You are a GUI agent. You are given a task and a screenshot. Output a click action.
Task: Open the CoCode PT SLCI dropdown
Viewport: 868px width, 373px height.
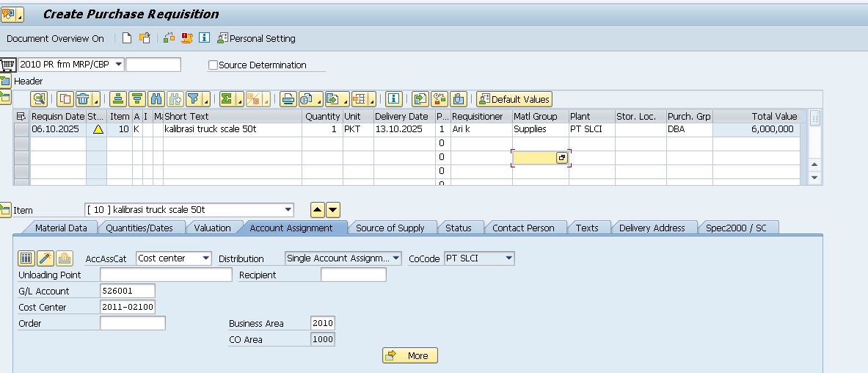point(508,258)
